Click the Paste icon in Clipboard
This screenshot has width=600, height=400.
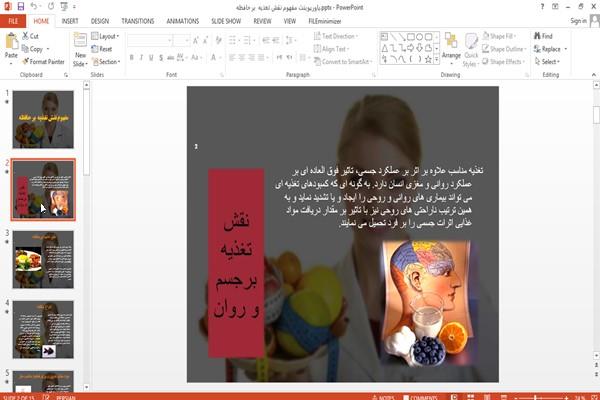point(11,41)
